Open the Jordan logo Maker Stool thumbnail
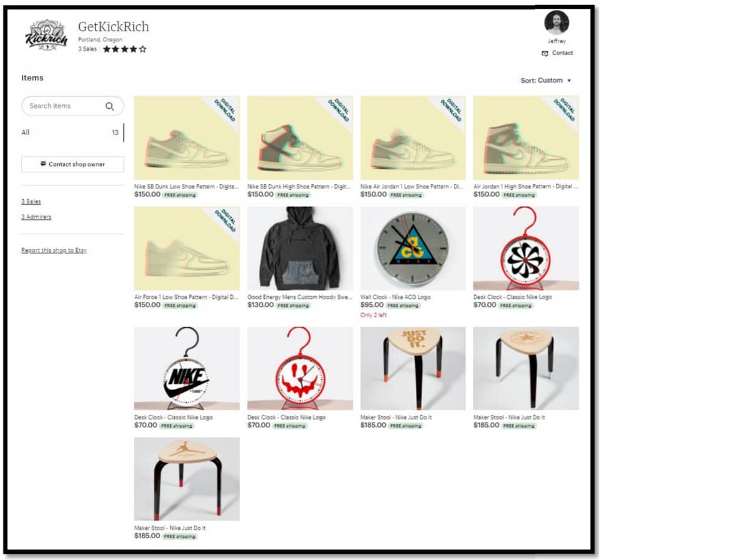Image resolution: width=747 pixels, height=560 pixels. pos(187,479)
